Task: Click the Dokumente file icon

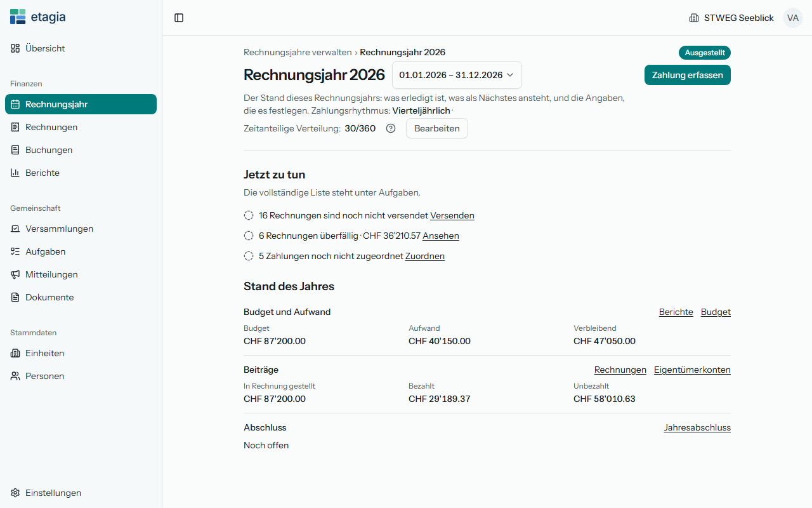Action: coord(15,297)
